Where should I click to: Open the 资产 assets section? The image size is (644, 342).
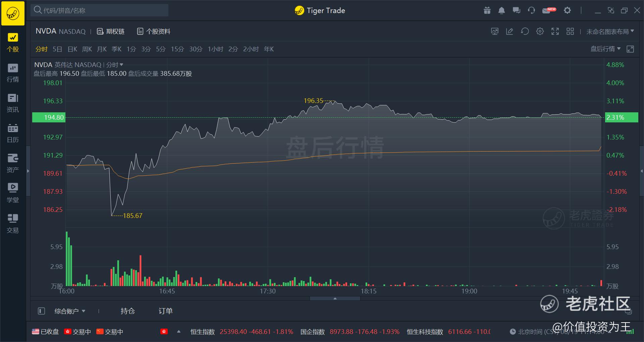13,163
